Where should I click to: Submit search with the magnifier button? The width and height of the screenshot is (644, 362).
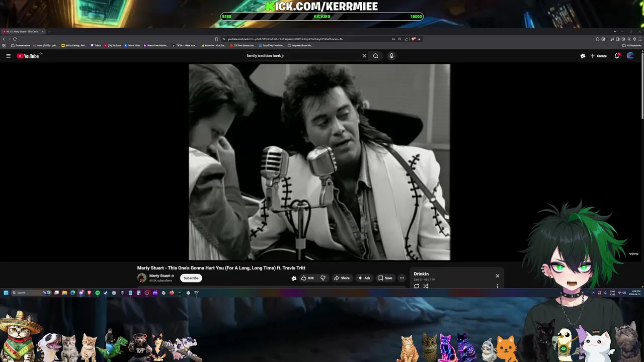point(375,56)
